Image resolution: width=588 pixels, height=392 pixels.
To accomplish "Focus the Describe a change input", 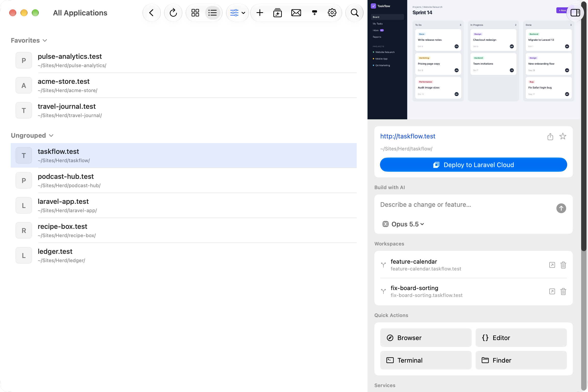I will (x=465, y=205).
